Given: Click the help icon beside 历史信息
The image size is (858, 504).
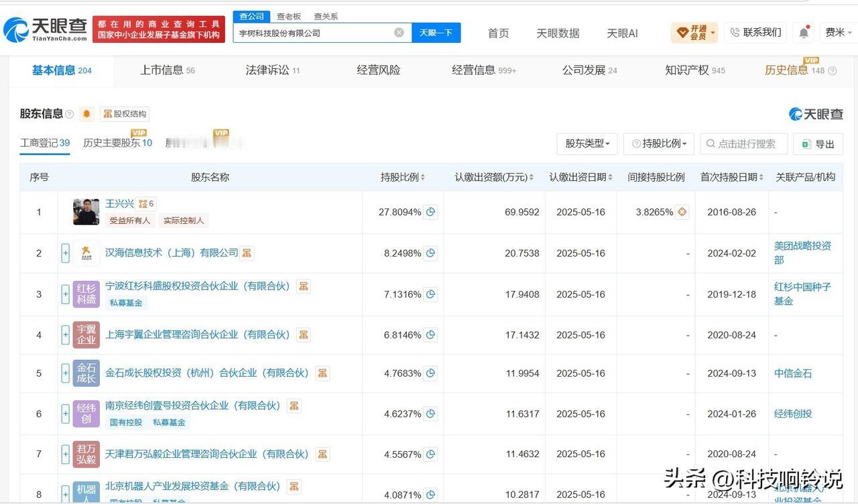Looking at the screenshot, I should (833, 70).
